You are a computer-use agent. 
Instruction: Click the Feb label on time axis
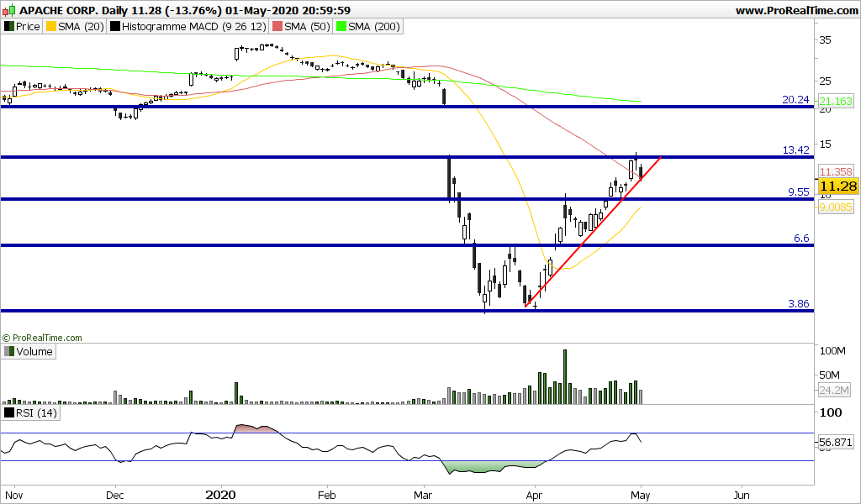(x=327, y=496)
